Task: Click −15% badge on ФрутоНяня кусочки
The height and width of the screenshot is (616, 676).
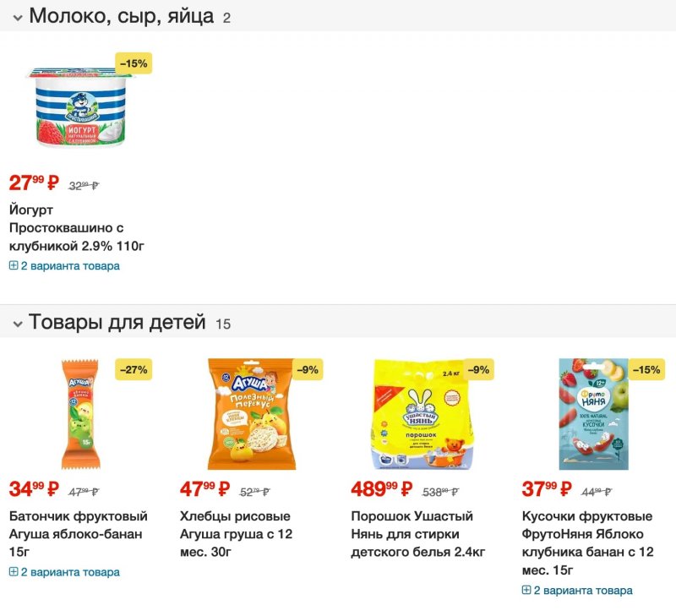Action: (647, 369)
